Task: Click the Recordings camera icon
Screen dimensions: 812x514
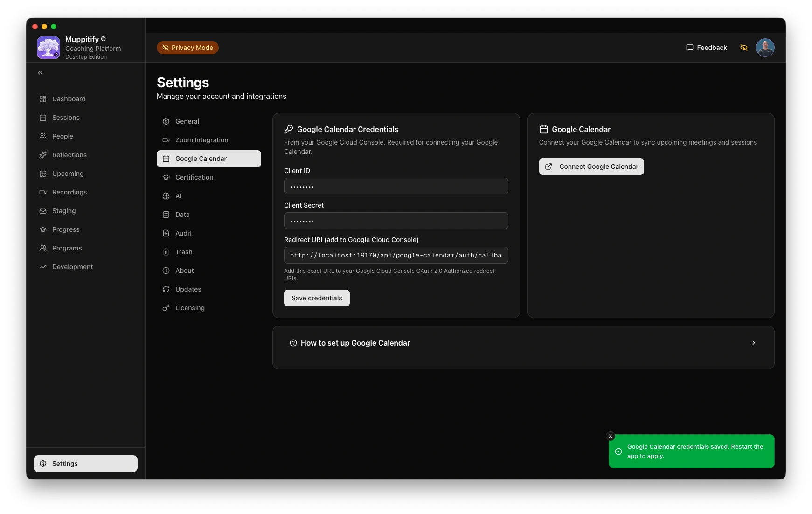Action: pos(43,192)
